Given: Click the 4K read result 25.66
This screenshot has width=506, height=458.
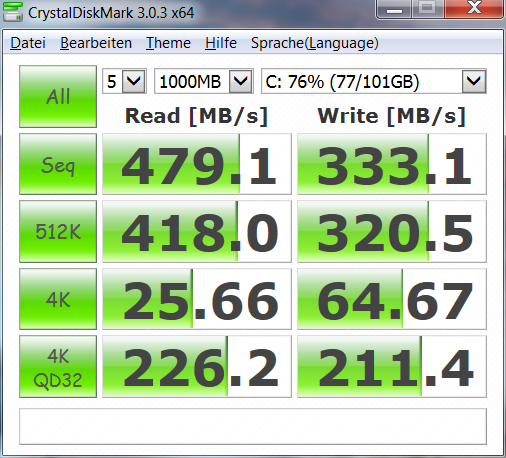Looking at the screenshot, I should (197, 299).
